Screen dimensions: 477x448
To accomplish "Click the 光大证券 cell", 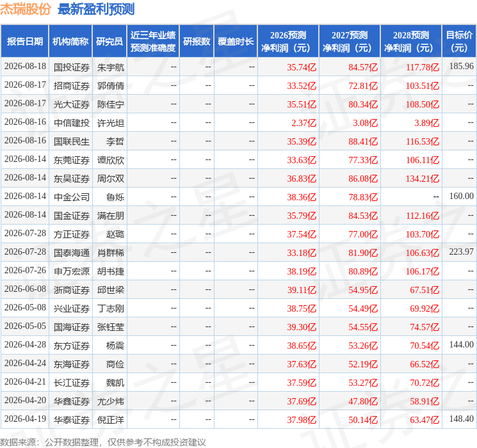I will tap(72, 104).
